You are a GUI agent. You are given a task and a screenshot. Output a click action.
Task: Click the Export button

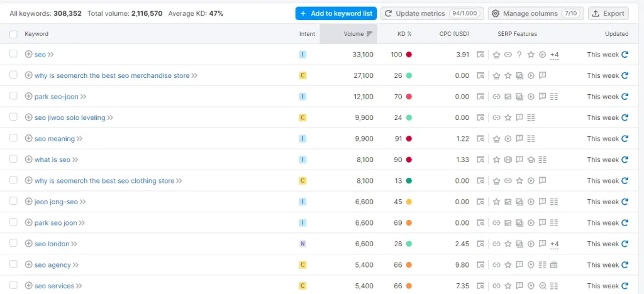tap(608, 13)
